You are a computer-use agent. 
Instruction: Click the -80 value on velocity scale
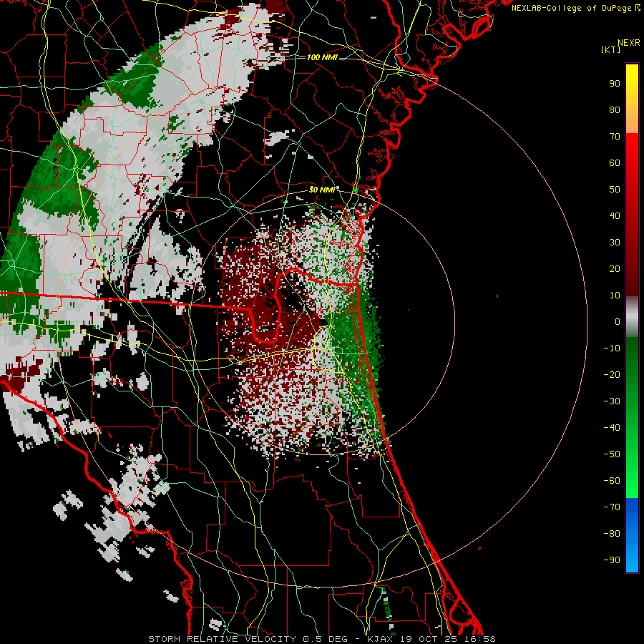click(612, 534)
